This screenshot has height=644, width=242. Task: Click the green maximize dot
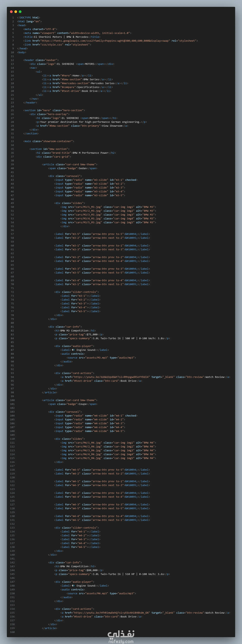pos(20,12)
